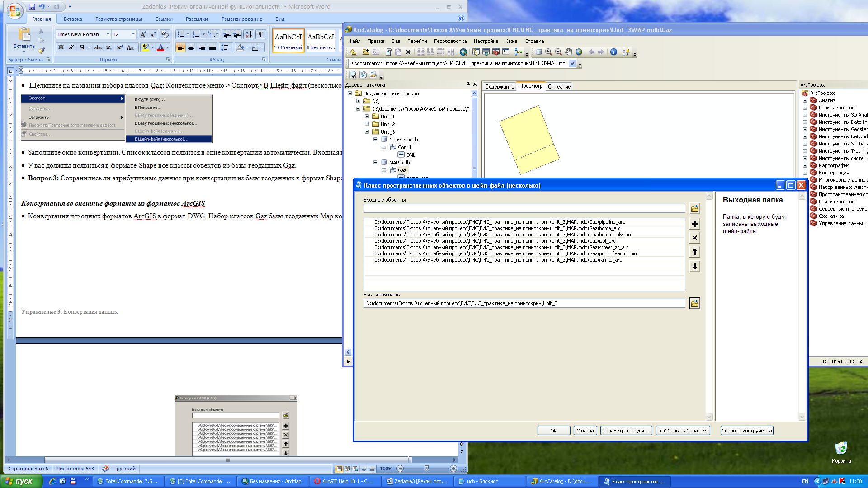This screenshot has height=488, width=868.
Task: Browse for input features folder icon
Action: [x=695, y=209]
